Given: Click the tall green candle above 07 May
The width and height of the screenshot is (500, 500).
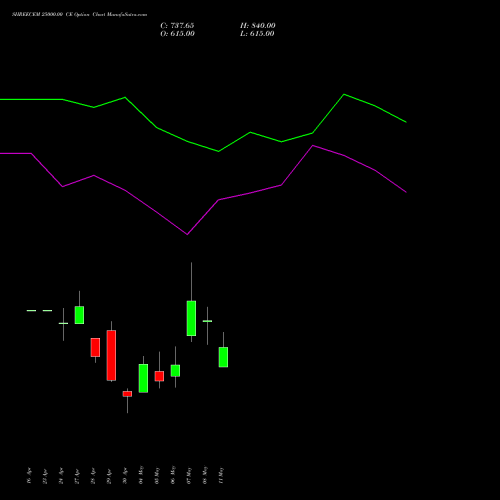Looking at the screenshot, I should tap(191, 318).
